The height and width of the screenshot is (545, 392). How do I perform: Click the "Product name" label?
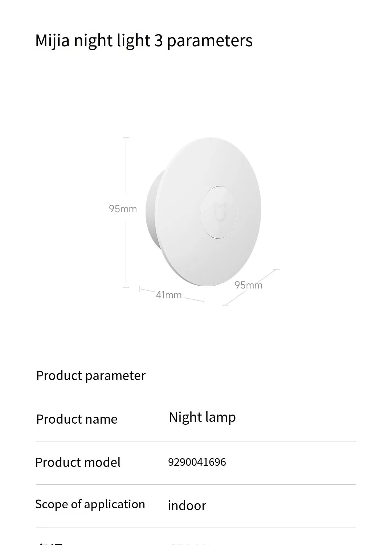click(77, 419)
